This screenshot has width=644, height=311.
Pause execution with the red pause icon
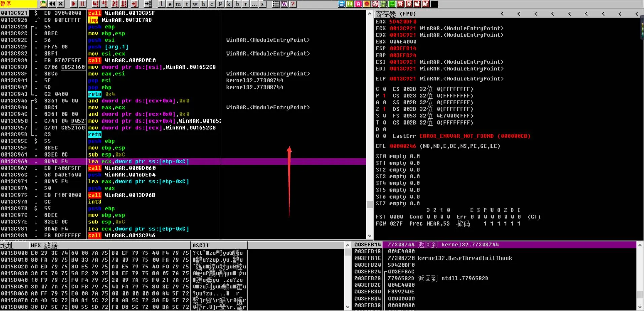[x=82, y=4]
